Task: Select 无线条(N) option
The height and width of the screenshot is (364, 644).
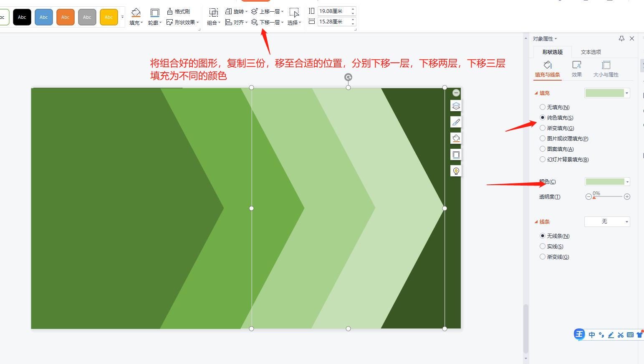Action: tap(555, 236)
